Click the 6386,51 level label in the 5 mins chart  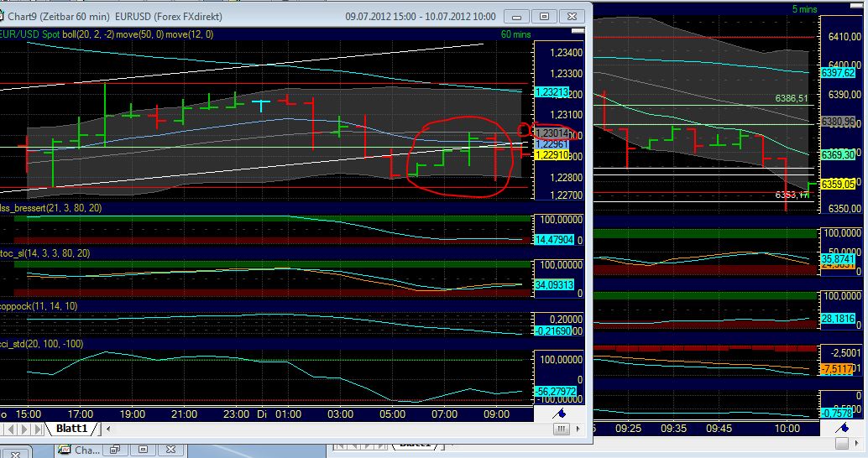point(791,98)
